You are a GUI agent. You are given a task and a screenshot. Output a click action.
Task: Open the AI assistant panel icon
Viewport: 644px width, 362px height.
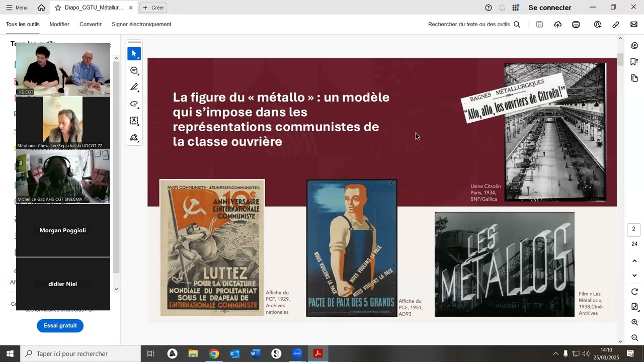[x=634, y=45]
